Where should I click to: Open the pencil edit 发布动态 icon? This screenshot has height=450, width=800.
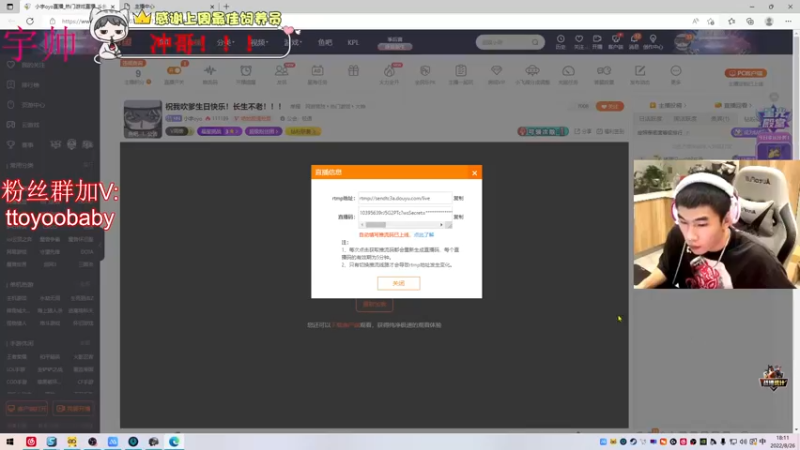click(x=640, y=70)
